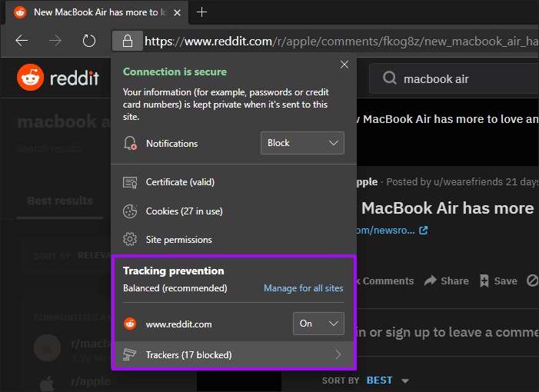Select the BEST sort option text

[380, 380]
